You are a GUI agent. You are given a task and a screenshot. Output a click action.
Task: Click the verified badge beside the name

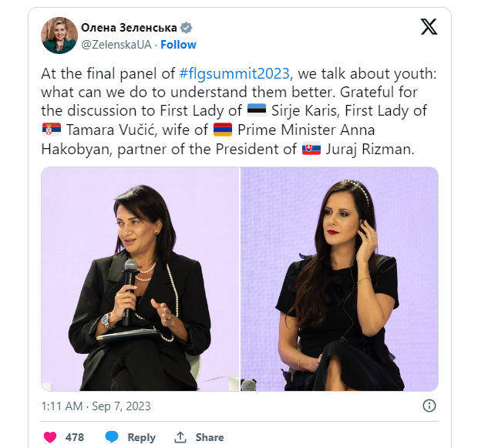coord(187,28)
